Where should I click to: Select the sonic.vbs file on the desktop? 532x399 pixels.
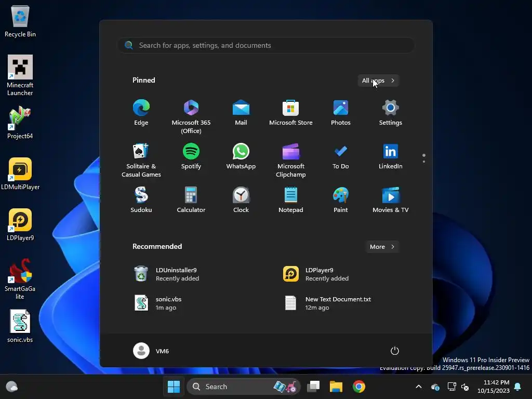pos(20,326)
